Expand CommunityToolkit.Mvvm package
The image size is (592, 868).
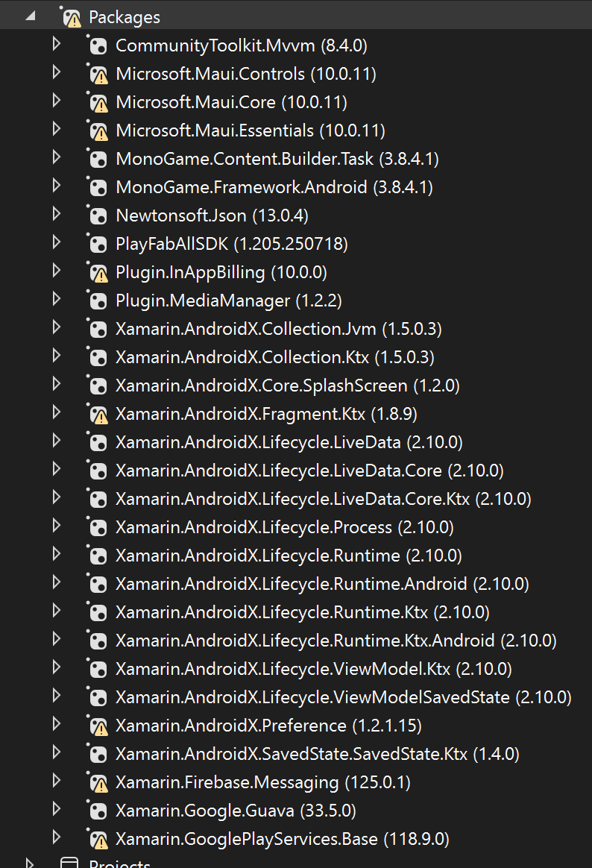[x=57, y=44]
